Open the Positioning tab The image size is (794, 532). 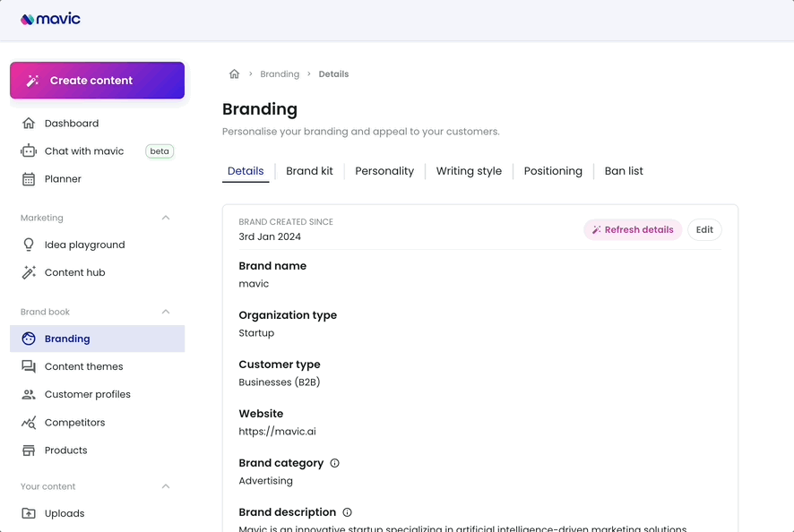[x=553, y=171]
